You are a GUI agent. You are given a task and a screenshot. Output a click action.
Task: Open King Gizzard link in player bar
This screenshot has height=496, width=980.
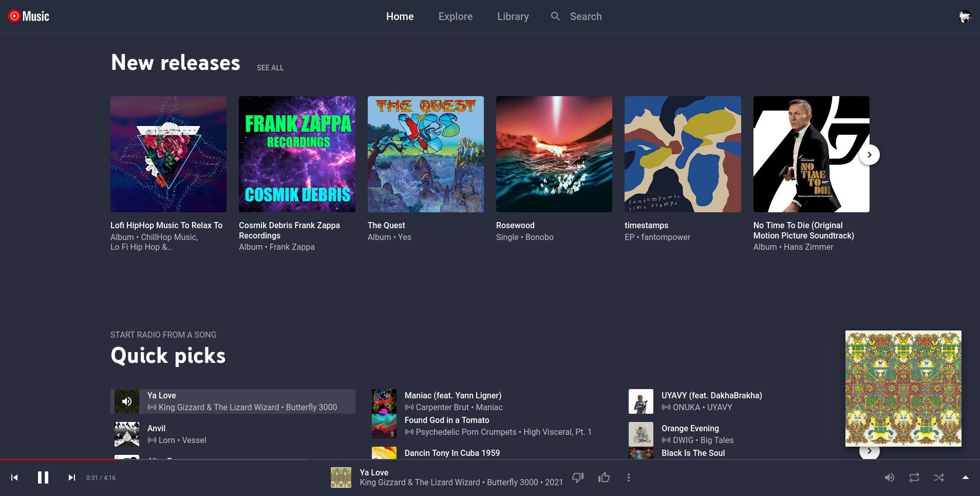[420, 482]
